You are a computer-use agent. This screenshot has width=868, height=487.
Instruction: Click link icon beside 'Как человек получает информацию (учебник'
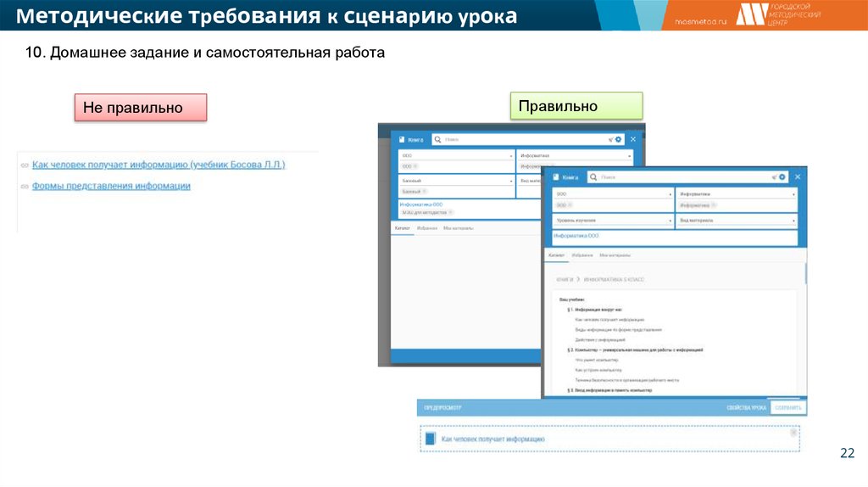coord(25,165)
